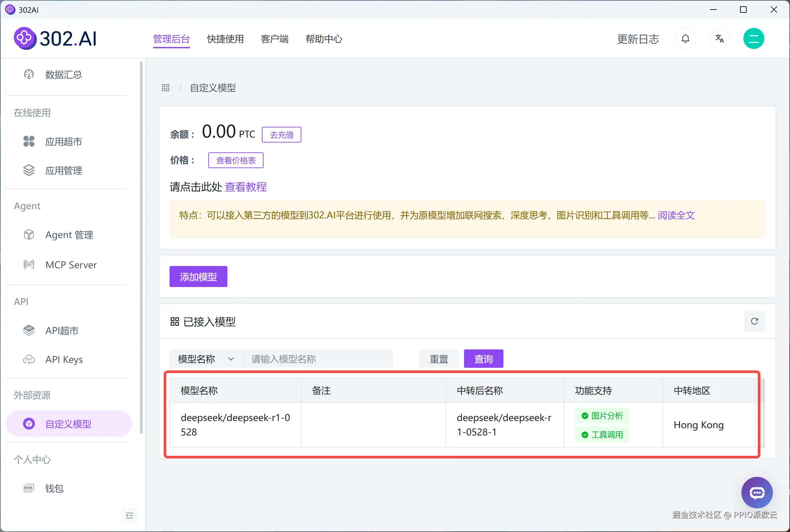Switch to the 快捷使用 tab
Screen dimensions: 790x532
click(225, 39)
